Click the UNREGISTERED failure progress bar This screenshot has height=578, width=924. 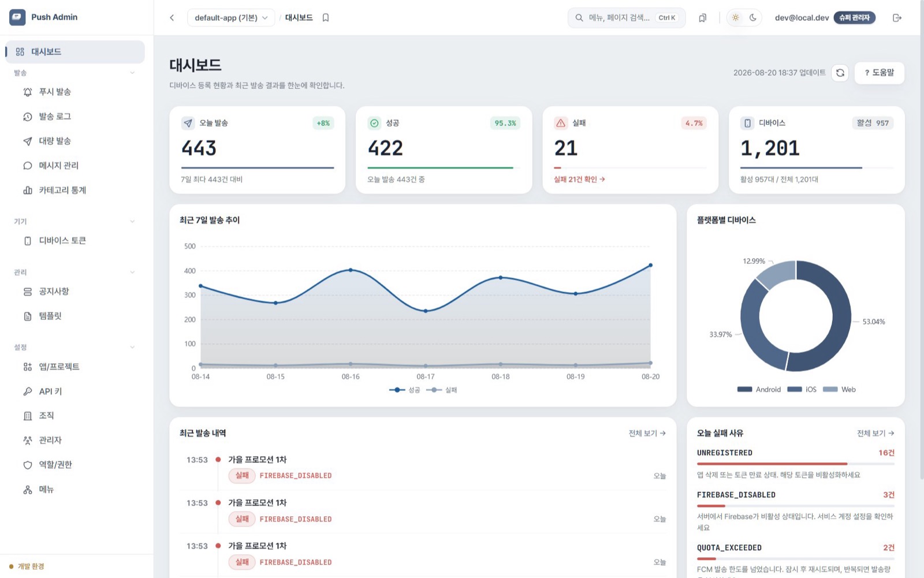tap(796, 464)
